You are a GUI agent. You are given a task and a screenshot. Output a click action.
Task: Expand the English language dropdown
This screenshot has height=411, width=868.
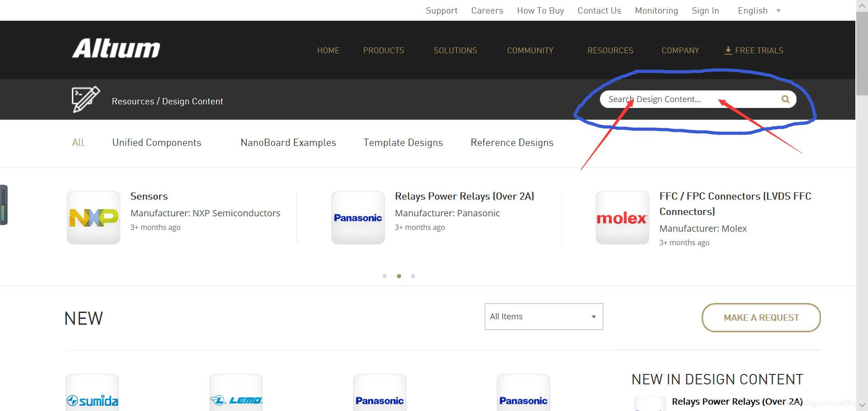[x=759, y=10]
